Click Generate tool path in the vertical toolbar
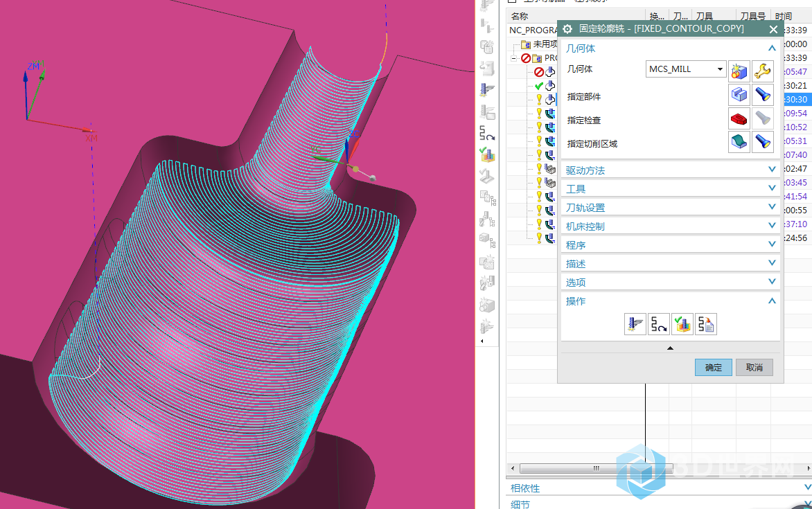 tap(487, 89)
